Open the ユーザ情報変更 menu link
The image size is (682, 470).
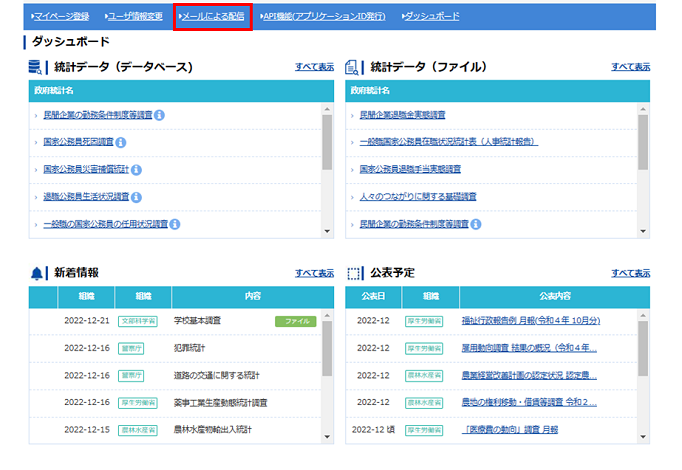pyautogui.click(x=134, y=17)
